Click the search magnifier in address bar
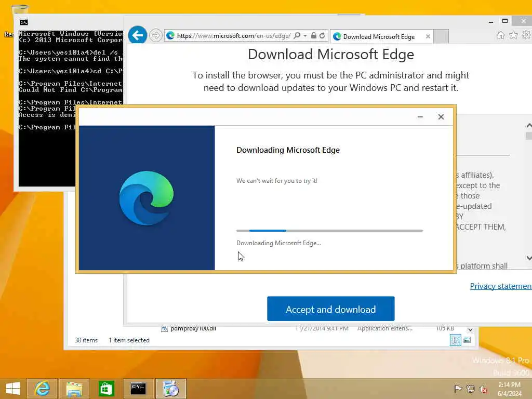Image resolution: width=532 pixels, height=399 pixels. (297, 36)
